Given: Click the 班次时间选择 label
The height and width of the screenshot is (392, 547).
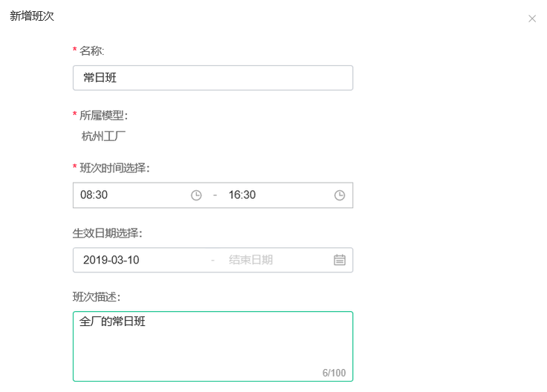Looking at the screenshot, I should point(114,168).
